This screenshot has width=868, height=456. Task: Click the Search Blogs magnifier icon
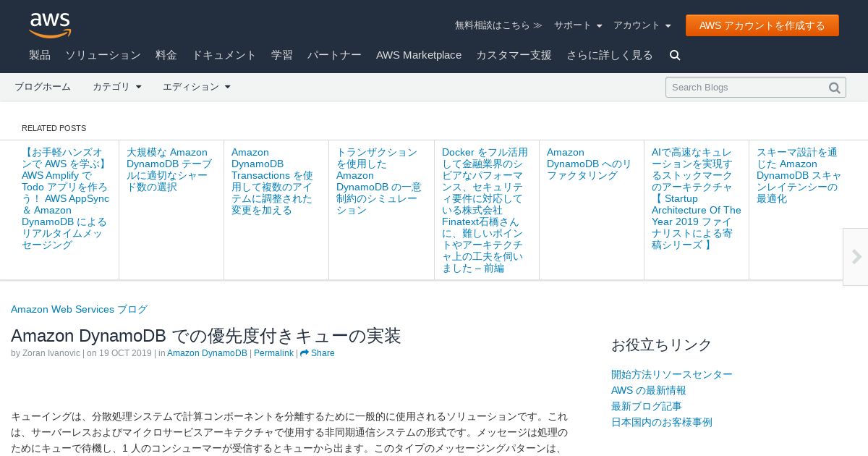[835, 88]
